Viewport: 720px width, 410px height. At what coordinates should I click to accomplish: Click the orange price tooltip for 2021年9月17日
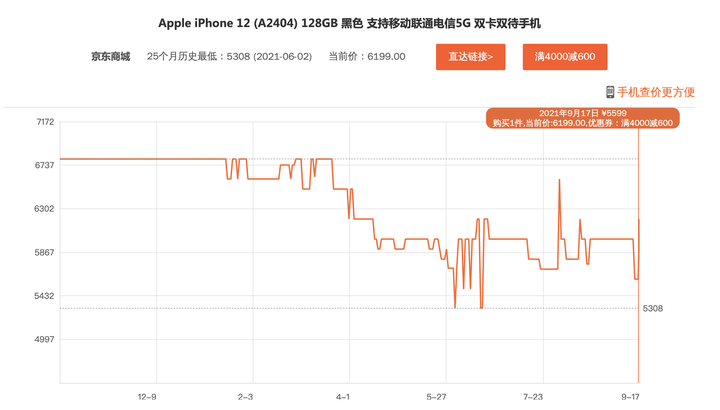click(x=582, y=118)
